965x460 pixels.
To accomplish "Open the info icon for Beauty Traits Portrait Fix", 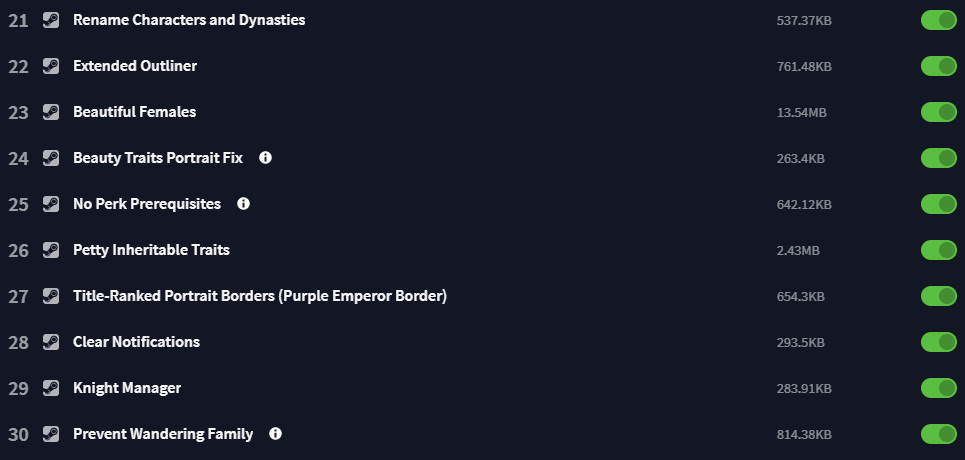I will tap(265, 158).
